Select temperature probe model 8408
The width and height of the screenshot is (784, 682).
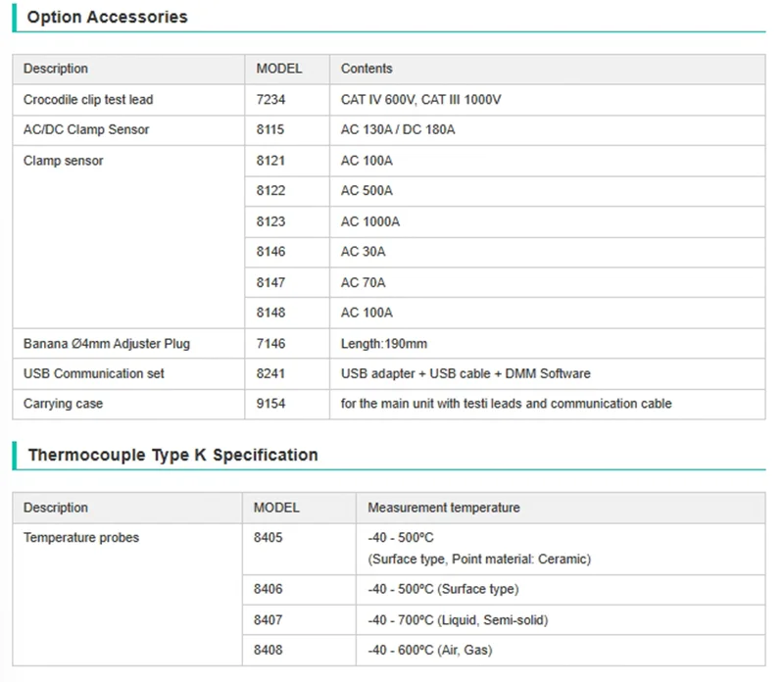click(x=269, y=651)
